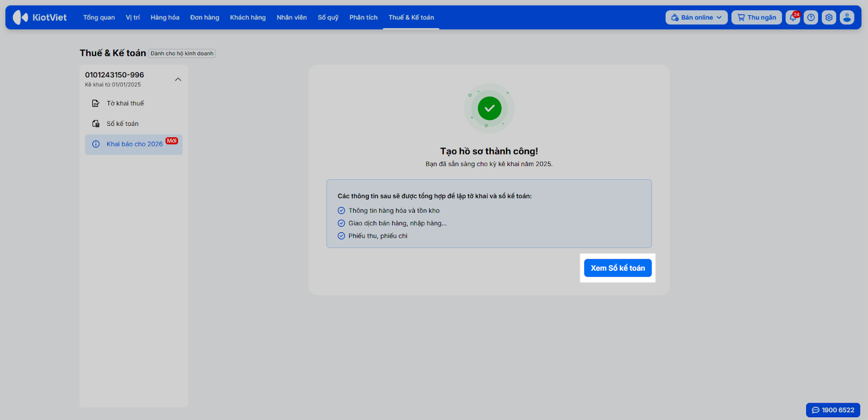Viewport: 868px width, 420px height.
Task: Open the Bán online dropdown
Action: (697, 17)
